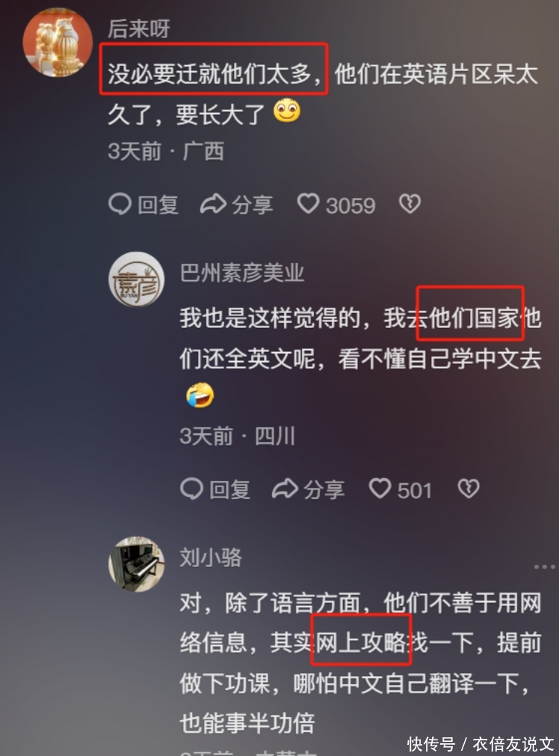Reply to 巴州素彦美业's comment

pyautogui.click(x=215, y=489)
